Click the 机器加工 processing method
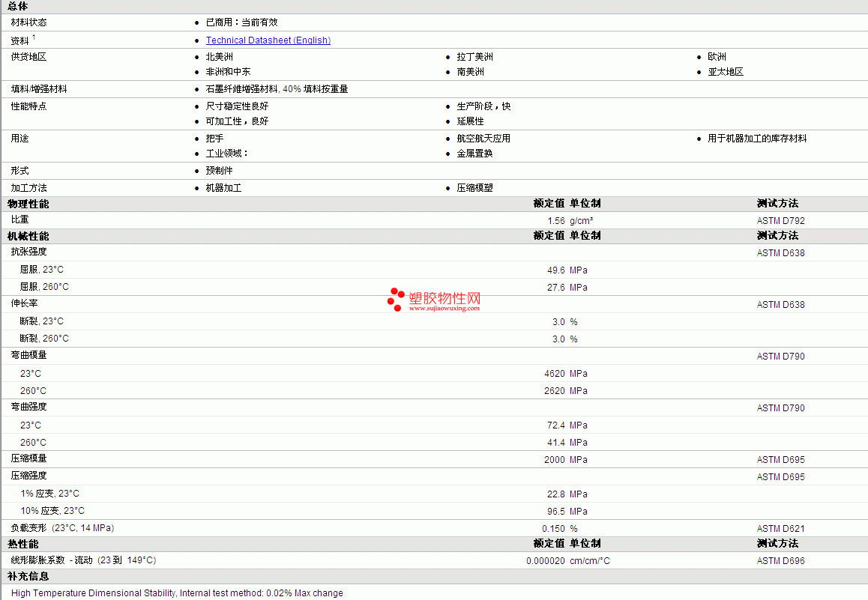The width and height of the screenshot is (868, 600). click(x=223, y=188)
